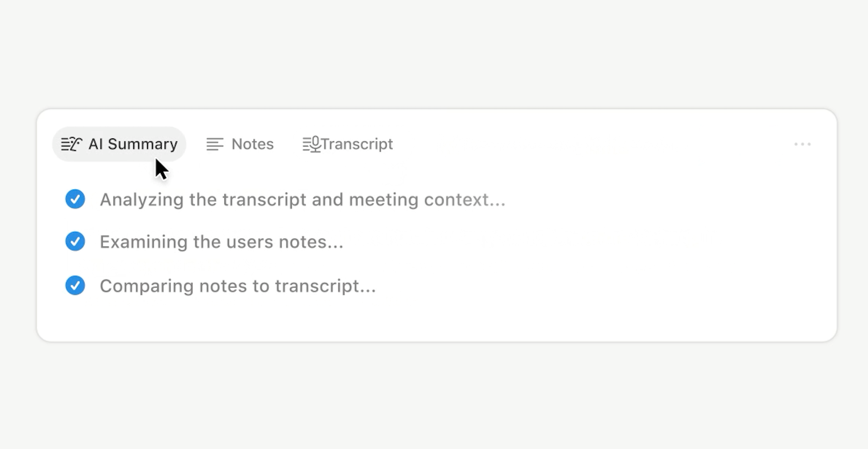Click the checkmark beside Comparing notes to transcript
Image resolution: width=868 pixels, height=449 pixels.
[x=75, y=285]
